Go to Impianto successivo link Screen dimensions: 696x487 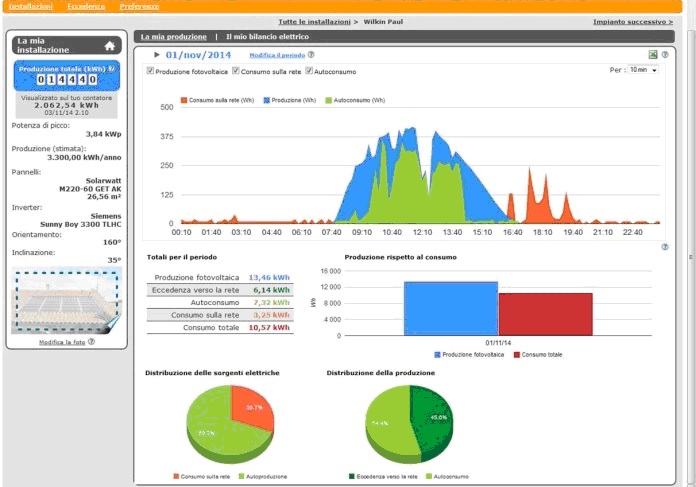click(633, 21)
